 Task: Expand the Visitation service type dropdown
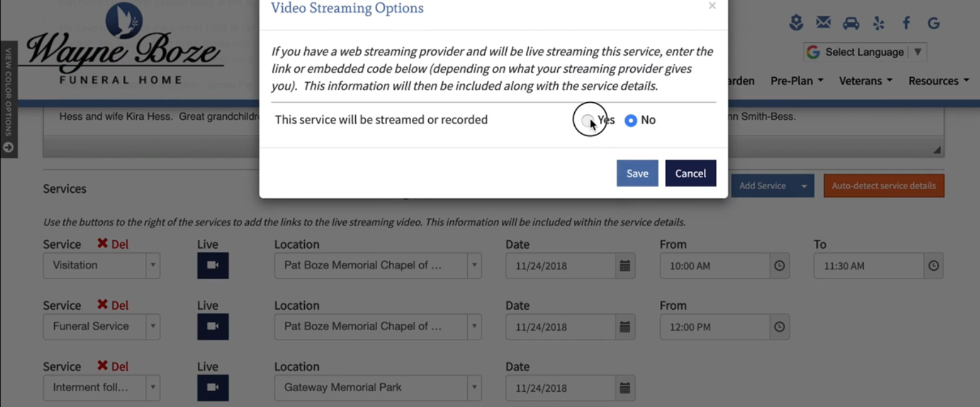pyautogui.click(x=153, y=266)
